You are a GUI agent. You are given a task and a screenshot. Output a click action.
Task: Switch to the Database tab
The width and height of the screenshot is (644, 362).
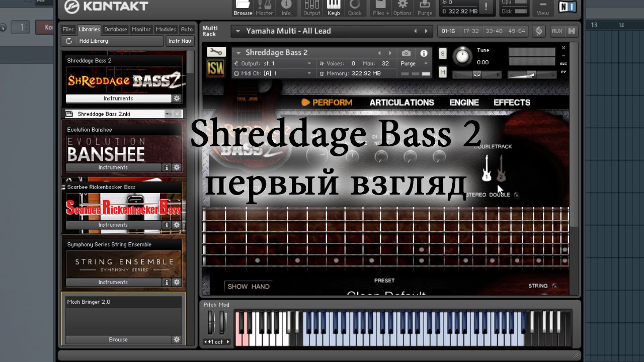pyautogui.click(x=116, y=30)
